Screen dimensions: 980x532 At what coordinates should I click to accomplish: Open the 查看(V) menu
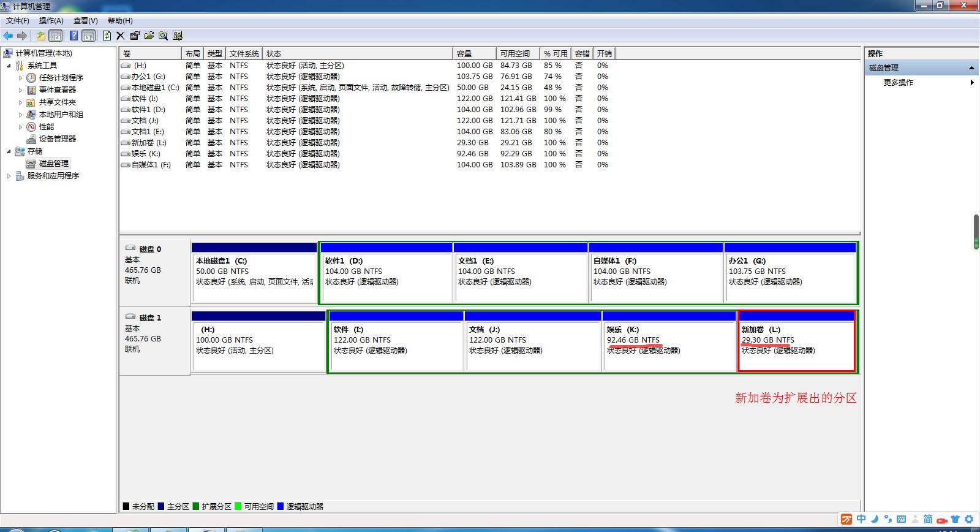click(85, 21)
